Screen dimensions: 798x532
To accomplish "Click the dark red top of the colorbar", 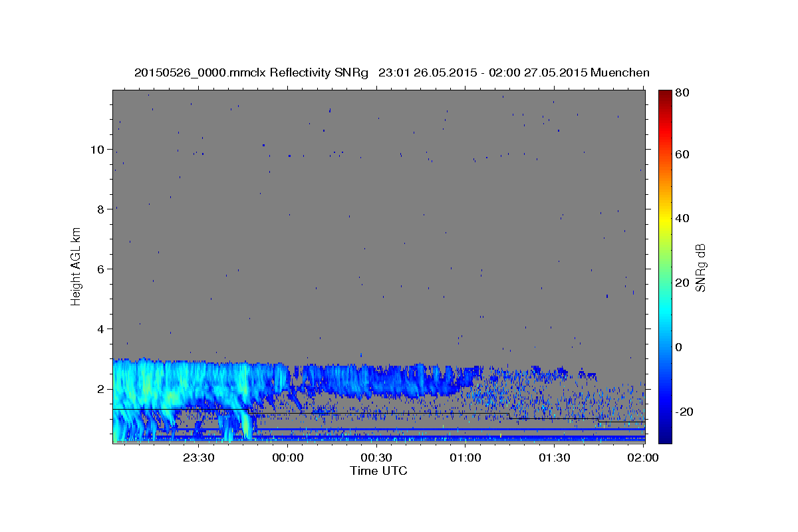I will coord(665,94).
